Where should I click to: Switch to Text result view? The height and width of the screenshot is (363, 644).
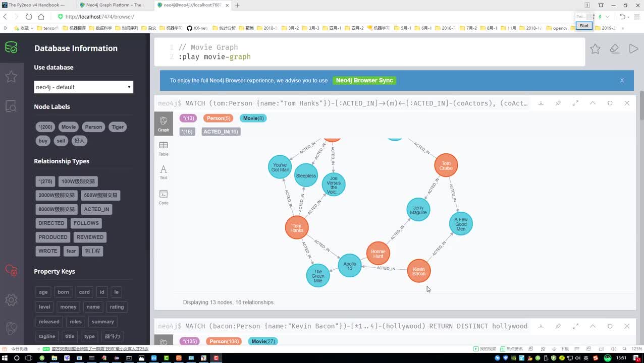pyautogui.click(x=164, y=172)
